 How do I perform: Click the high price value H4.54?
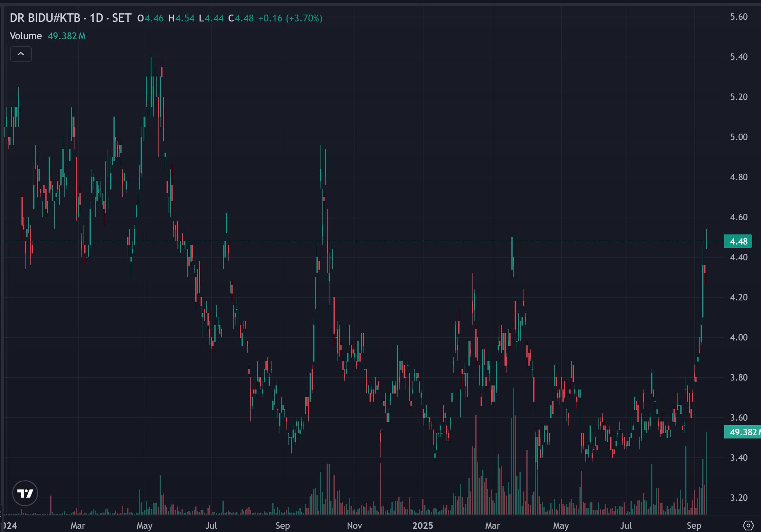click(181, 18)
